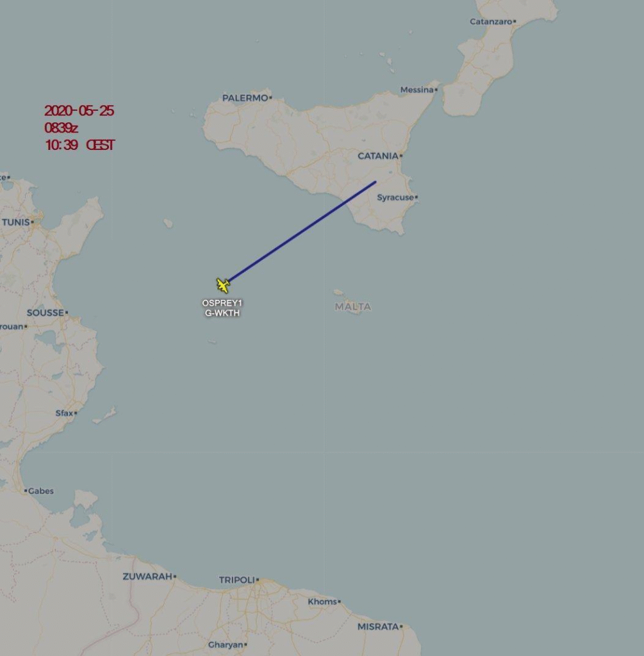Select the OSPREY1 G-WKTH aircraft label
The height and width of the screenshot is (656, 644).
click(x=222, y=308)
